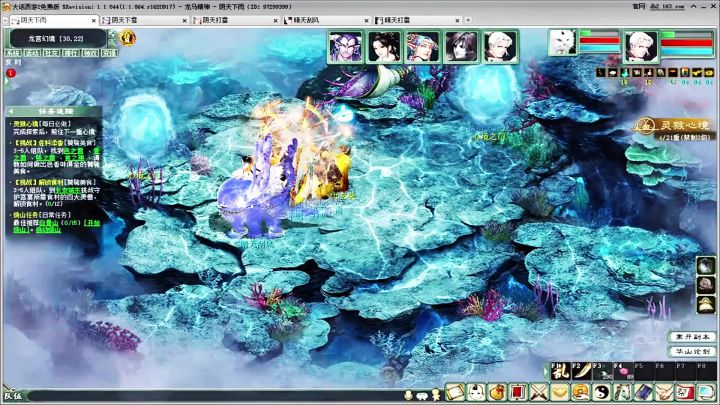Click the top round side icon on right edge
This screenshot has width=720, height=405.
pos(706,265)
